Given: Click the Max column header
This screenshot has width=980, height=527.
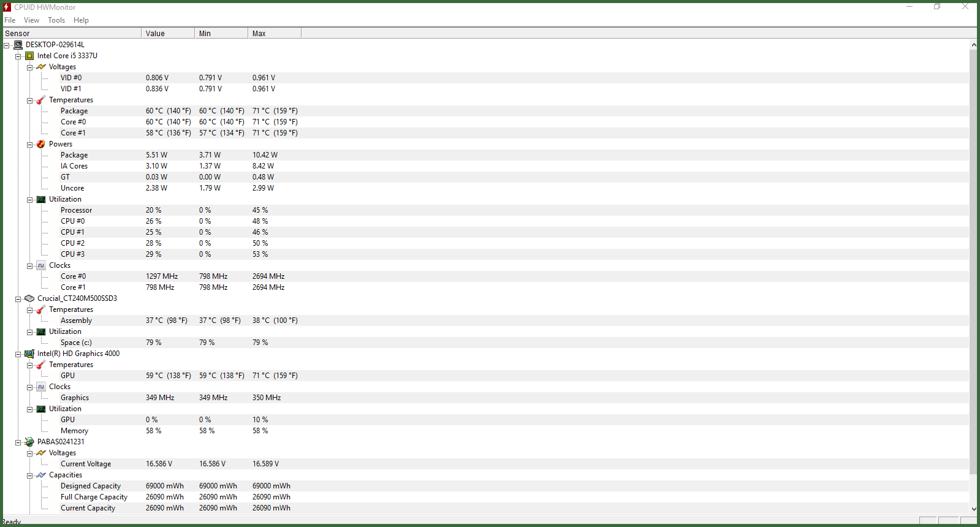Looking at the screenshot, I should (275, 33).
